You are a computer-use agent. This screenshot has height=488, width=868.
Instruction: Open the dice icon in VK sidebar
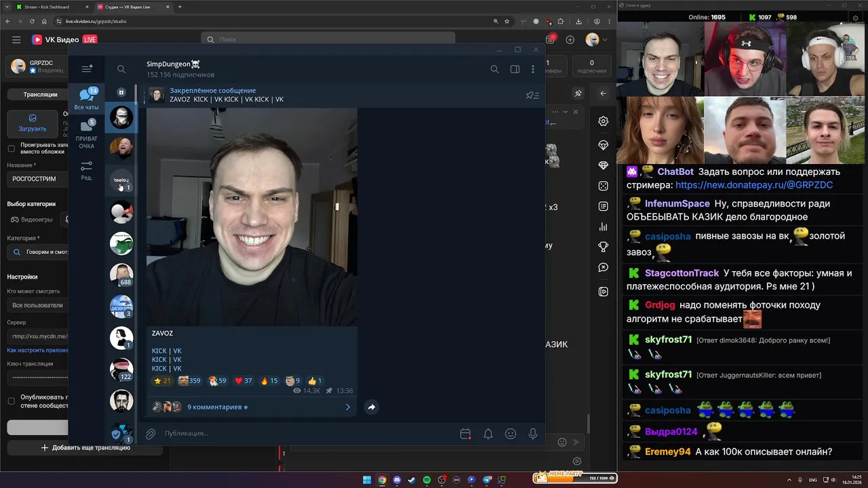603,186
